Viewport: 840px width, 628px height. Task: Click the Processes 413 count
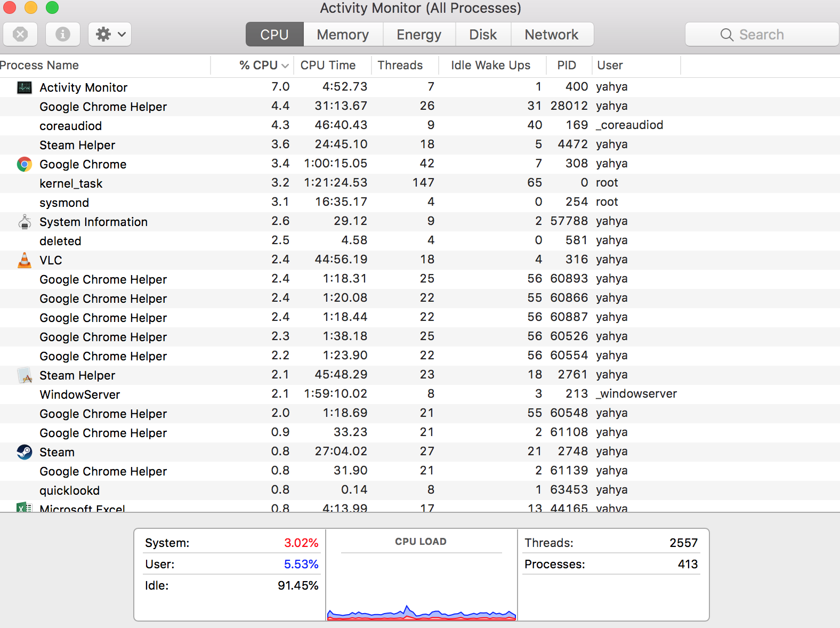point(688,564)
